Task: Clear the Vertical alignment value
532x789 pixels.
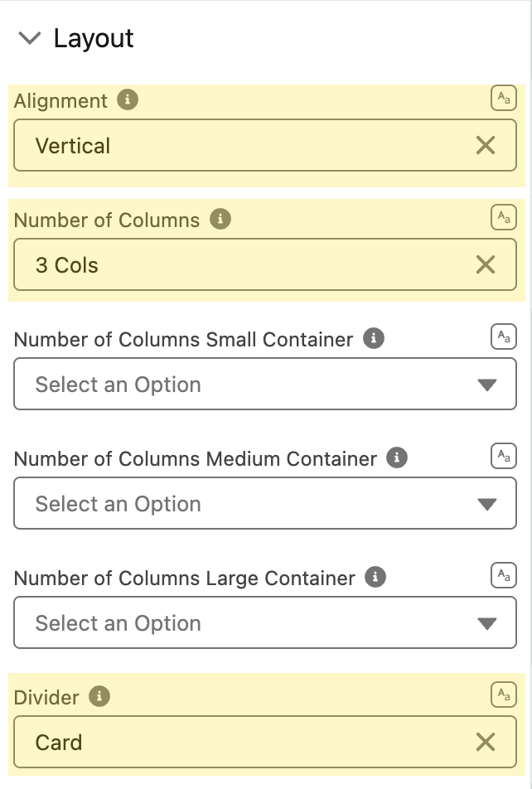Action: pyautogui.click(x=486, y=145)
